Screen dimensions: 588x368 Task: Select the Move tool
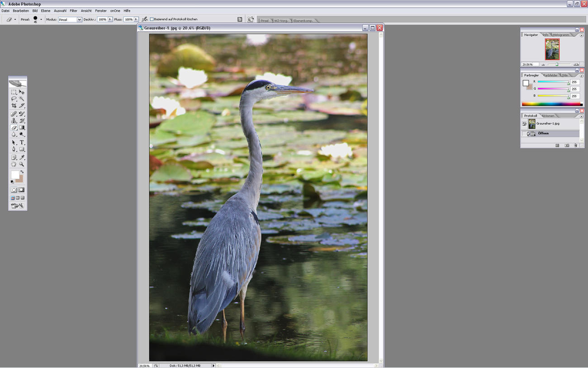click(22, 92)
